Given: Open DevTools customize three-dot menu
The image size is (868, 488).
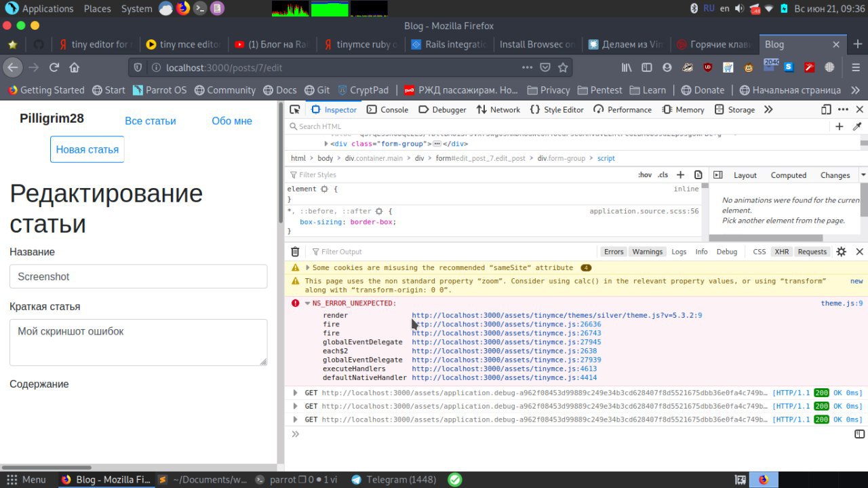Looking at the screenshot, I should tap(843, 109).
